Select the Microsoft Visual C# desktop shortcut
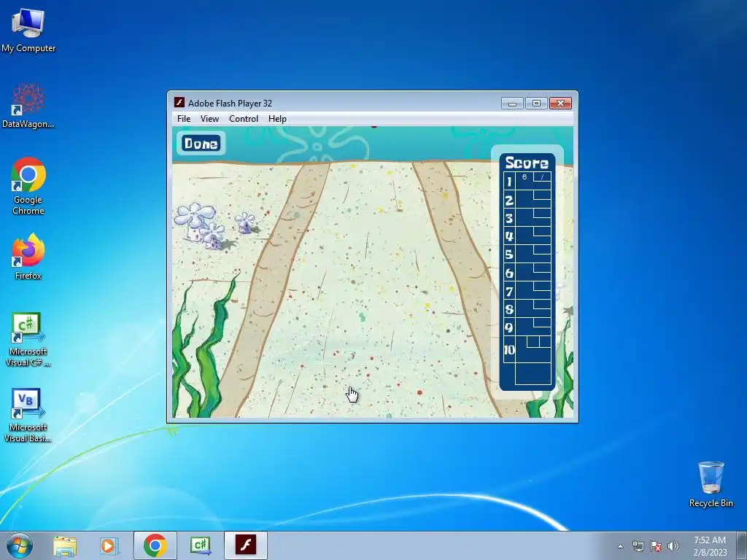The width and height of the screenshot is (747, 560). (28, 339)
